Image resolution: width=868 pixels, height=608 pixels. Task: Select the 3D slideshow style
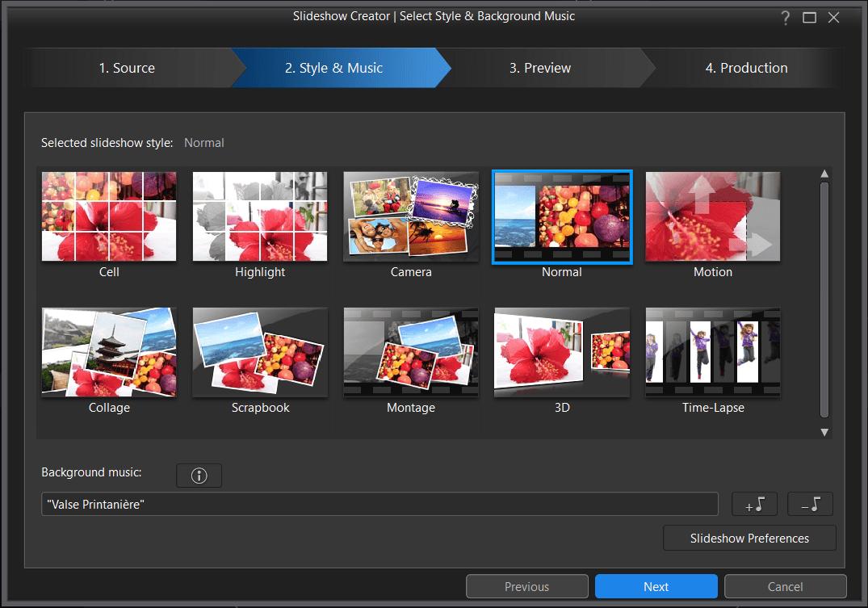click(x=562, y=352)
